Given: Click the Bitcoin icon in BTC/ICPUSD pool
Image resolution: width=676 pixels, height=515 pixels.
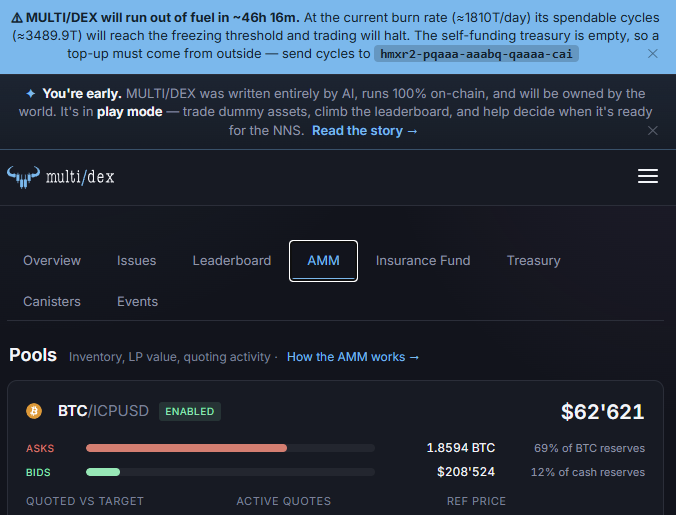Looking at the screenshot, I should 34,411.
